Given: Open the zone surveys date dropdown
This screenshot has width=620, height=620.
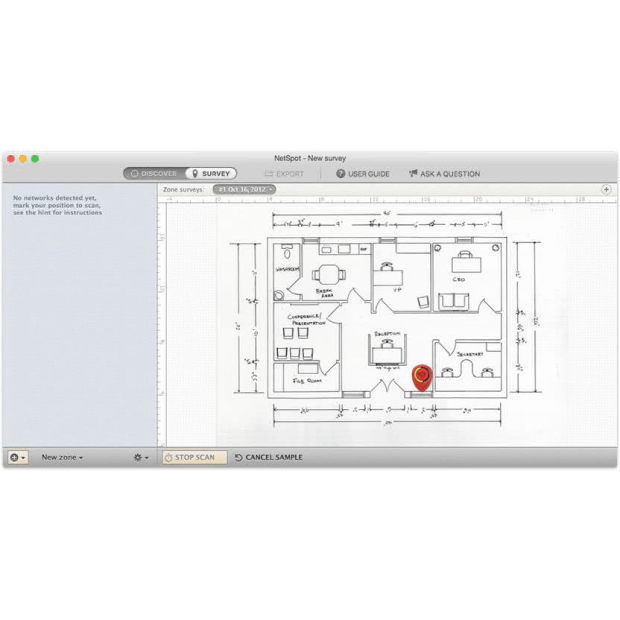Looking at the screenshot, I should coord(244,189).
